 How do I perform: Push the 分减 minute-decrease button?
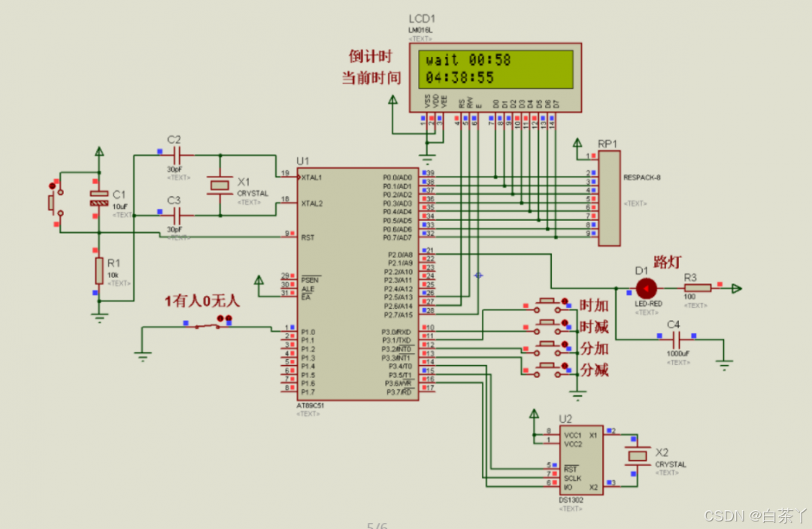tap(548, 369)
